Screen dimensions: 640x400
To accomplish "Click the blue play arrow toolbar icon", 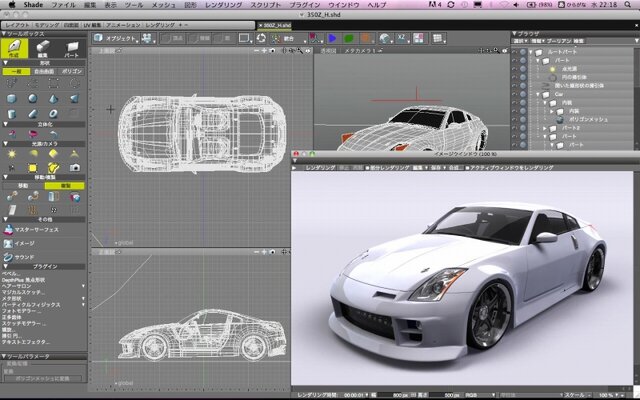I will point(332,38).
